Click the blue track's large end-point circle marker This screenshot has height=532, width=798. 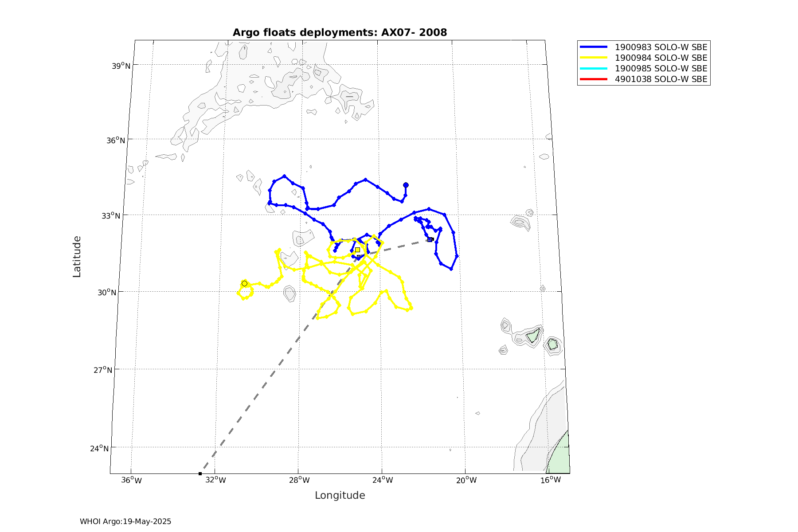click(x=406, y=185)
